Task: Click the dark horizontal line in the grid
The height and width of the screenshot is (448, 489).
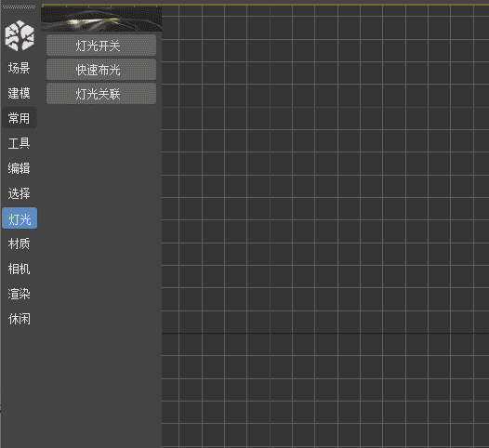Action: click(325, 334)
